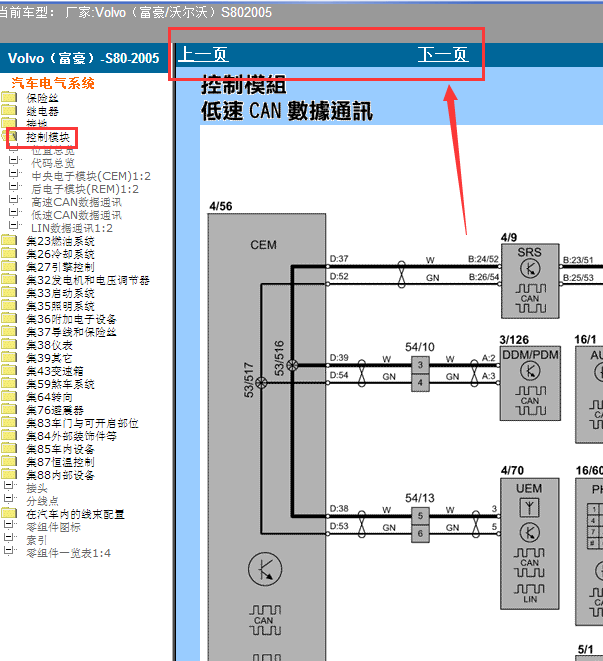Go to next page via 下一页 link
603x661 pixels.
coord(443,54)
